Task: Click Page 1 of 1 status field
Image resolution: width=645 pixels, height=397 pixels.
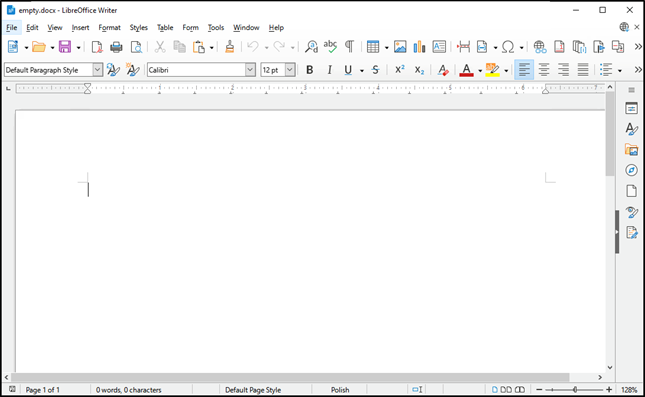Action: click(x=42, y=390)
